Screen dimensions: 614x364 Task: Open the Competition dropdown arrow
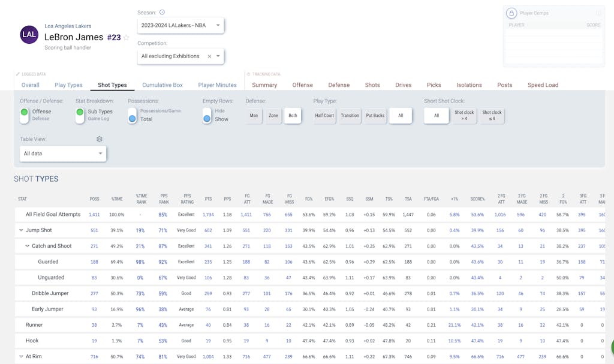point(218,56)
